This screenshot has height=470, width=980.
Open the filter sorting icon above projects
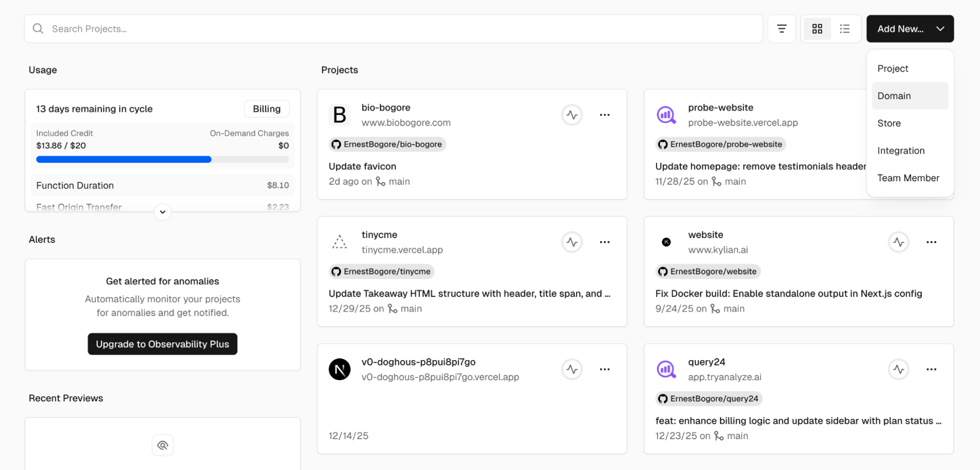click(x=781, y=28)
